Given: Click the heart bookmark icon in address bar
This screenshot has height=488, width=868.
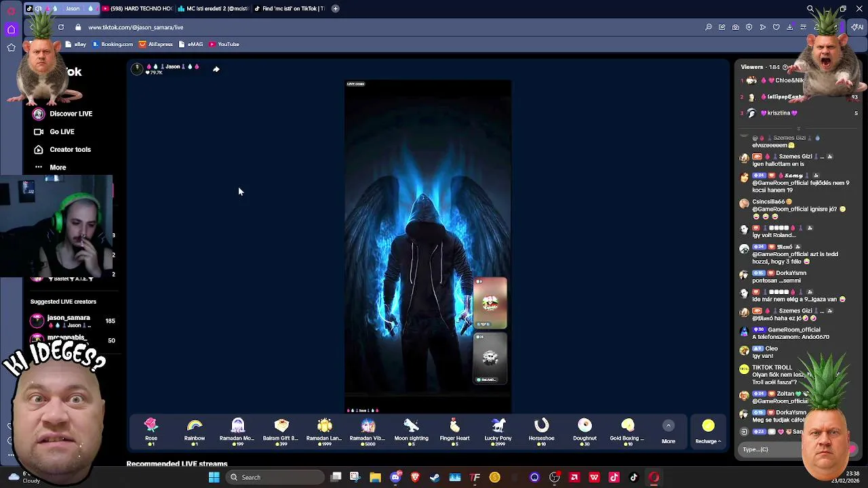Looking at the screenshot, I should point(776,27).
